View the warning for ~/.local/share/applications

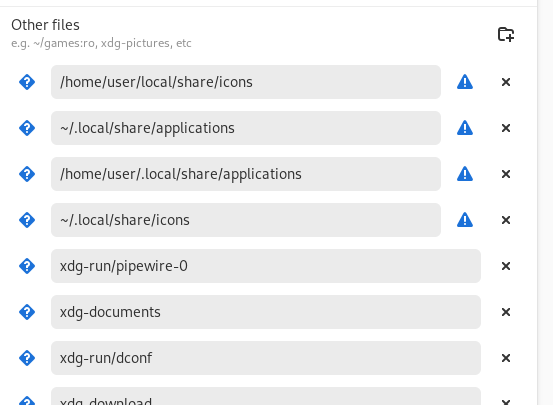pyautogui.click(x=465, y=128)
